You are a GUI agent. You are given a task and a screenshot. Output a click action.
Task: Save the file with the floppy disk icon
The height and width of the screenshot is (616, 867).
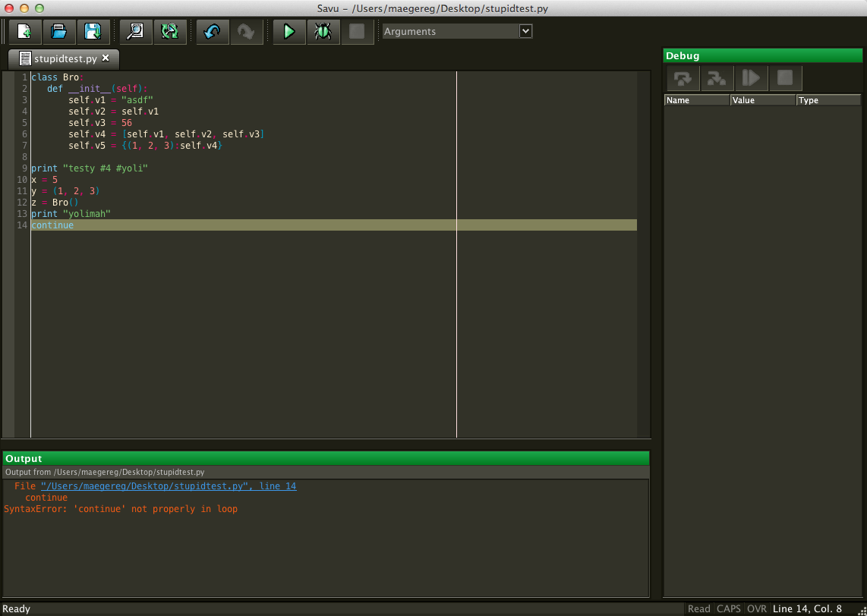pos(93,32)
